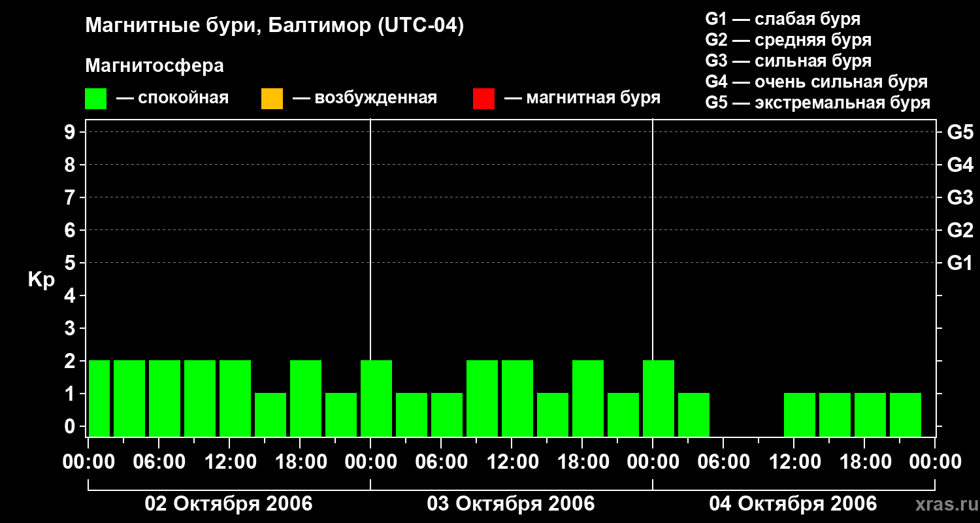Viewport: 980px width, 523px height.
Task: Click the green 'спокойная' legend swatch
Action: coord(96,99)
